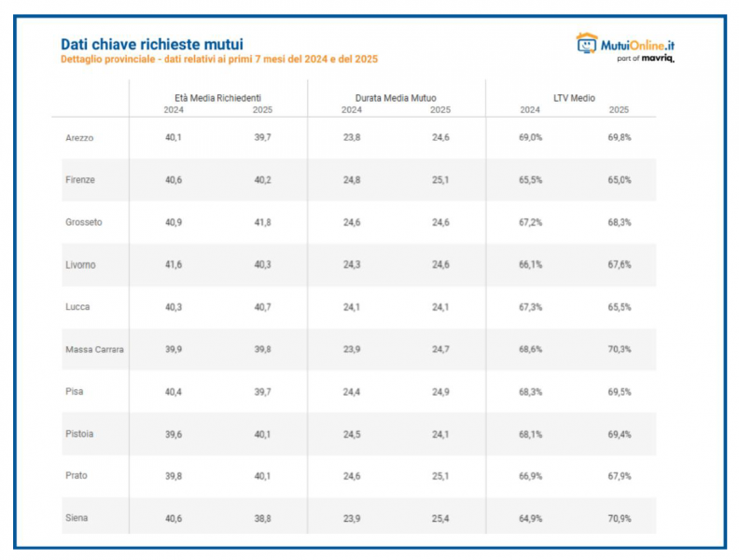Image resolution: width=739 pixels, height=560 pixels.
Task: Select the Livorno row label
Action: click(81, 265)
